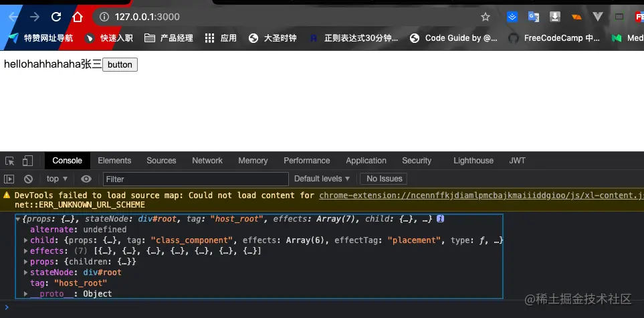Switch to the JWT tab
Screen dimensions: 644x318
[x=517, y=161]
